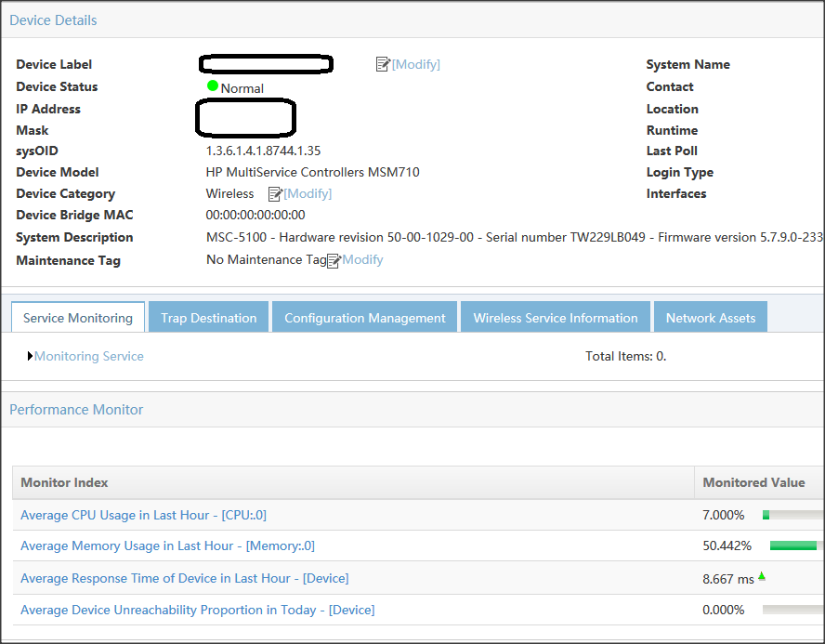Click the Normal device status text

[242, 88]
